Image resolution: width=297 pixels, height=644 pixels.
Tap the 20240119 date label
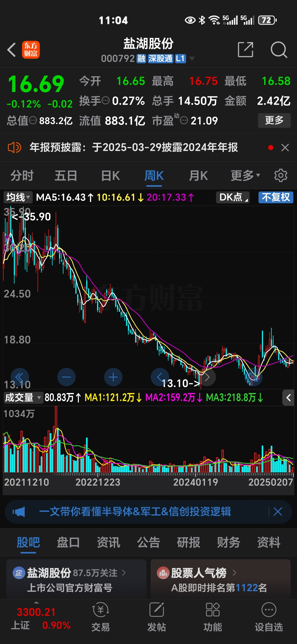point(196,482)
